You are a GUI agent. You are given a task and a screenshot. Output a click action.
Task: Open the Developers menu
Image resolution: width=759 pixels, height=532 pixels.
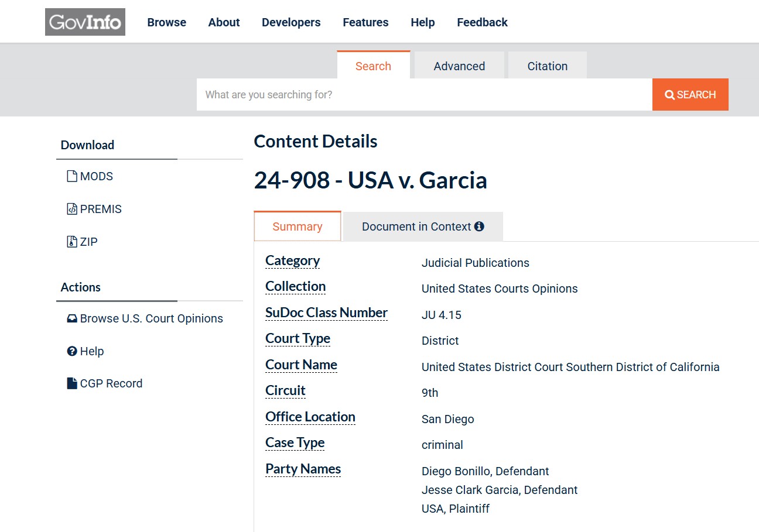pos(291,22)
